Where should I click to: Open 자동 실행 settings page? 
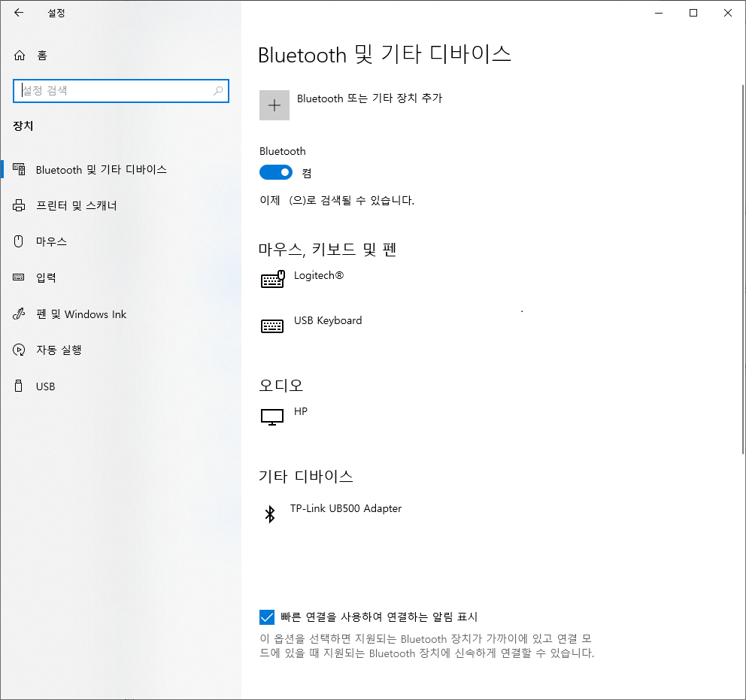(121, 350)
